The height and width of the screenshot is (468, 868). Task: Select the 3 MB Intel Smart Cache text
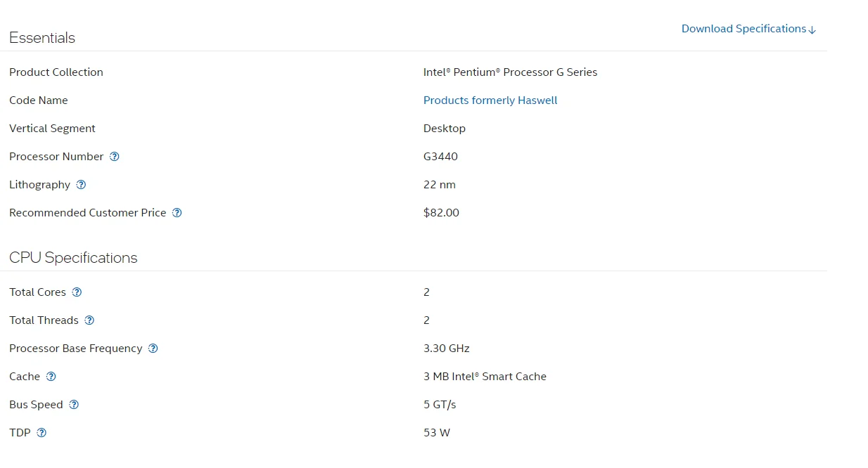tap(485, 377)
